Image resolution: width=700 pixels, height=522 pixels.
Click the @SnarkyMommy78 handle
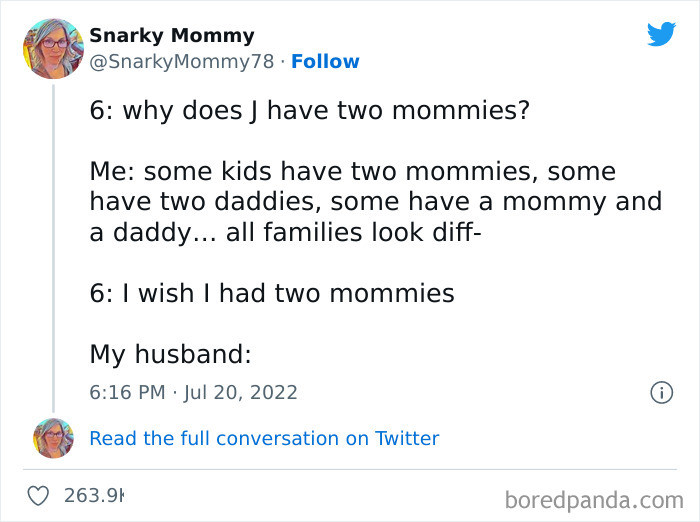click(x=181, y=62)
